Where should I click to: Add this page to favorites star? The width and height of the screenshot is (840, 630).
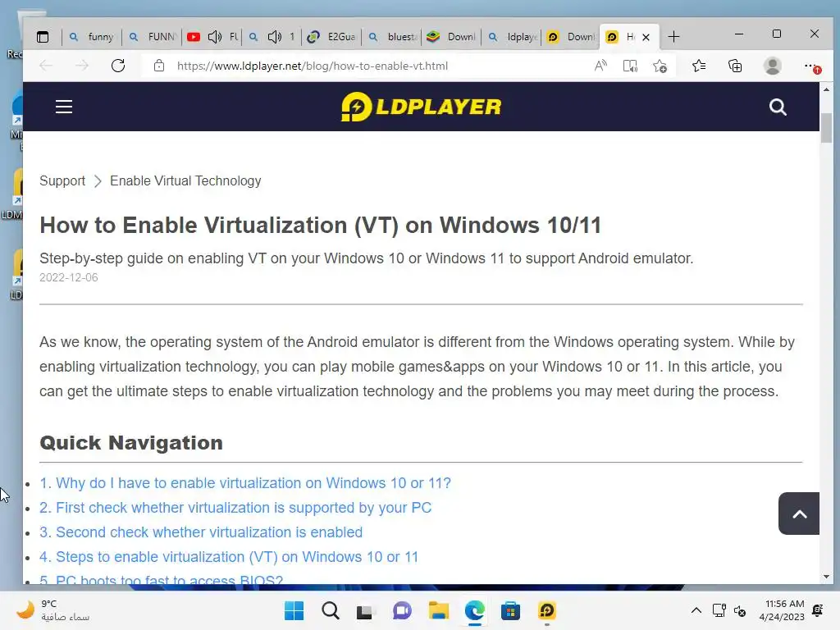click(660, 66)
